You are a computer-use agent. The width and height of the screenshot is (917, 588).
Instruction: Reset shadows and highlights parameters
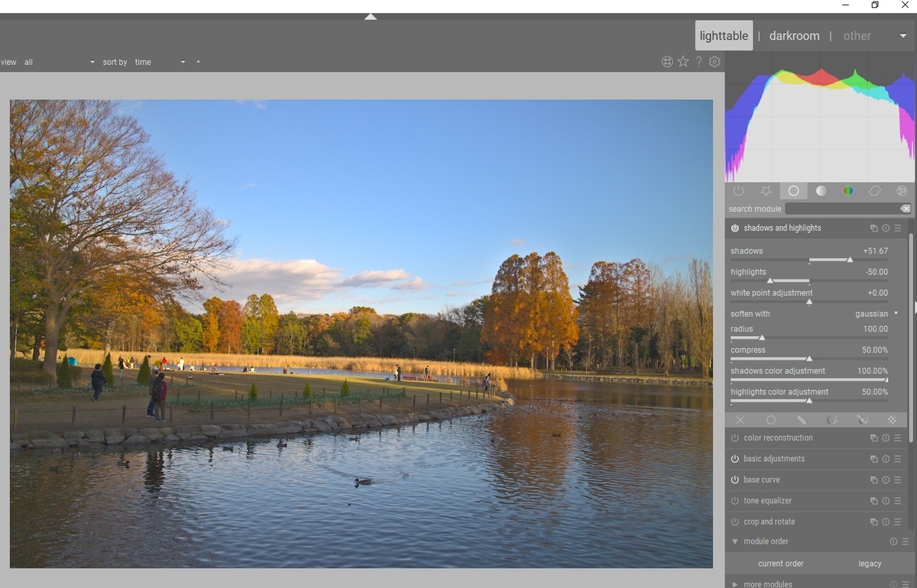(x=886, y=228)
